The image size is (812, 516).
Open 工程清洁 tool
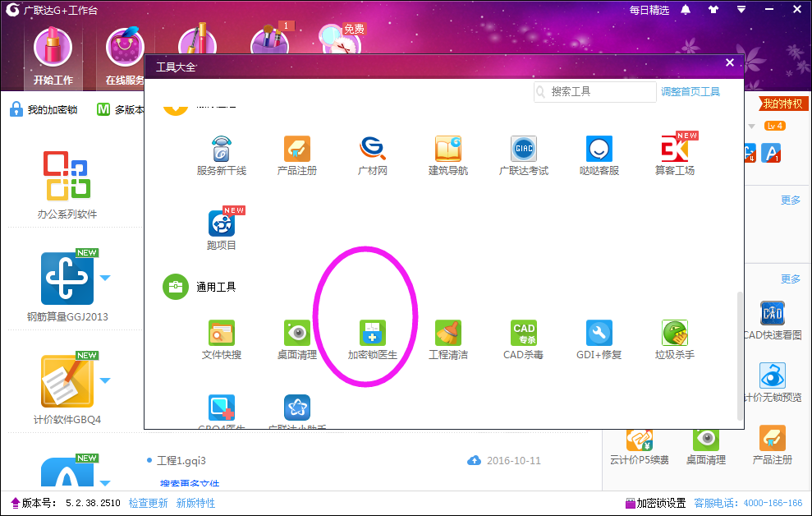click(448, 340)
